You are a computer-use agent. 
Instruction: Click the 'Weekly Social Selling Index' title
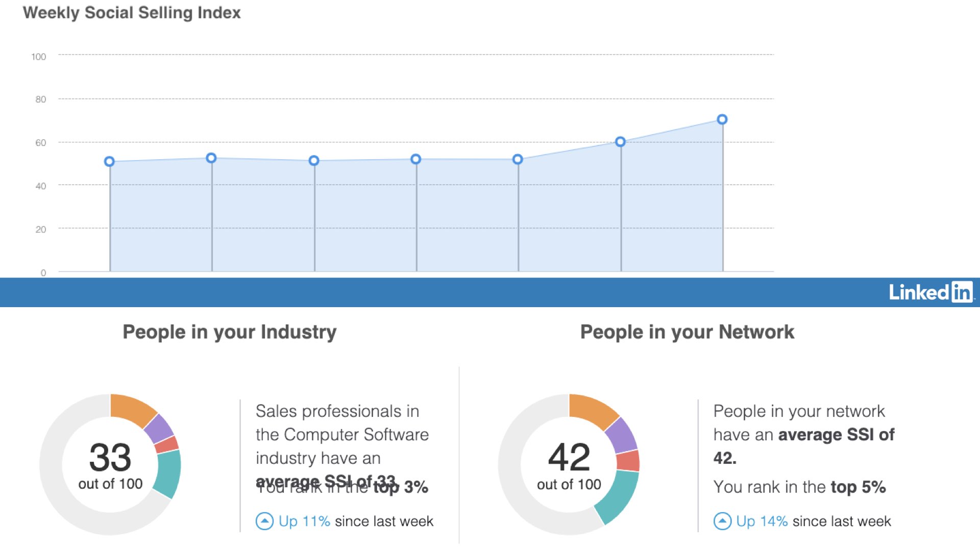tap(132, 13)
